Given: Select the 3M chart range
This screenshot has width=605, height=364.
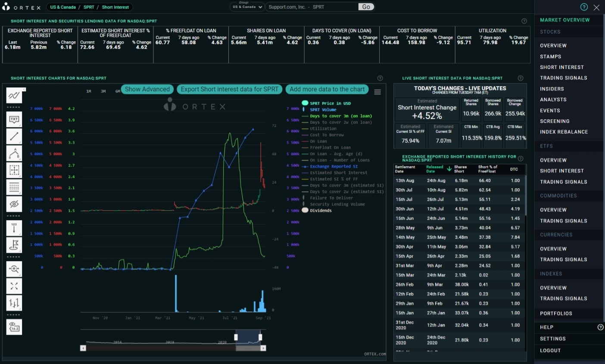Looking at the screenshot, I should (x=103, y=91).
